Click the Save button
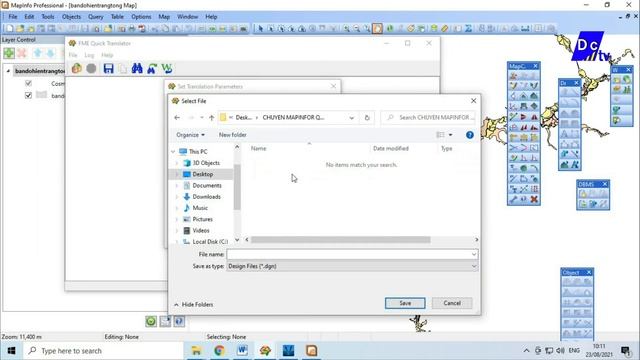640x360 pixels. [405, 303]
